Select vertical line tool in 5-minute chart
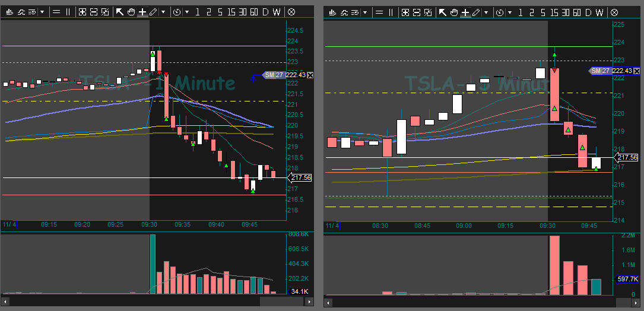Viewport: 644px width, 311px height. pyautogui.click(x=391, y=12)
